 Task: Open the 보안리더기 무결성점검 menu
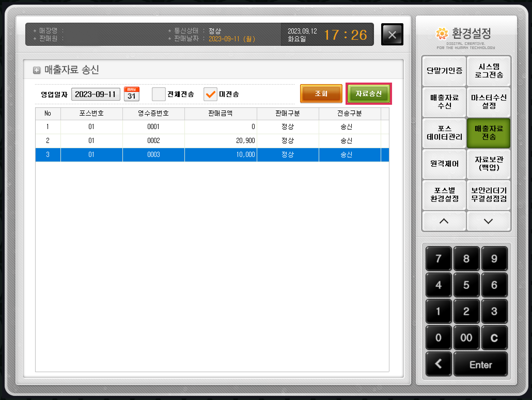(489, 195)
